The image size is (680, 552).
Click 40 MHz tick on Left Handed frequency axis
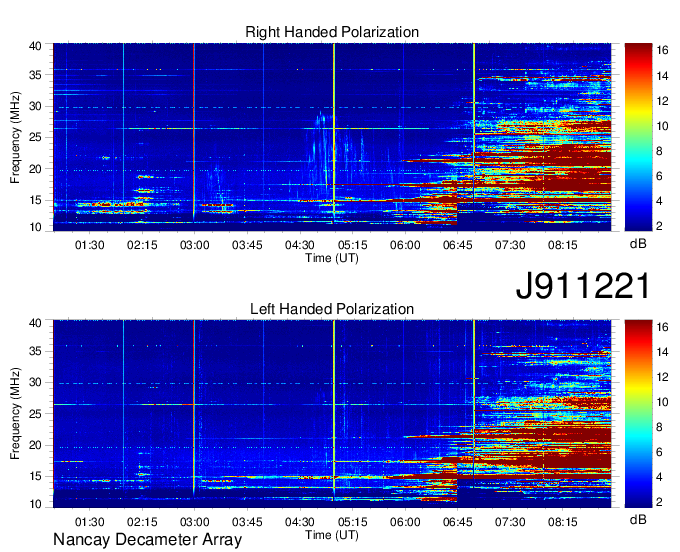(35, 323)
